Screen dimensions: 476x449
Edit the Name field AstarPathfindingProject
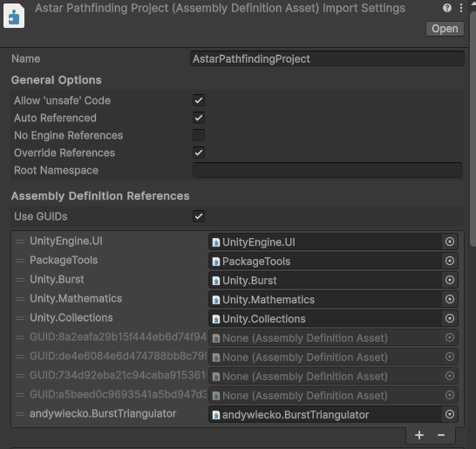pyautogui.click(x=327, y=59)
